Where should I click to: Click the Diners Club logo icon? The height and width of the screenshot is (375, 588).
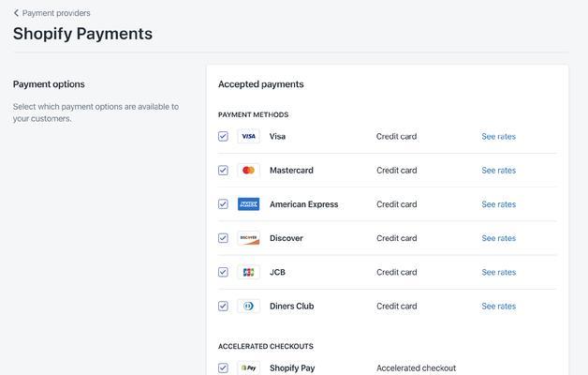(x=249, y=306)
